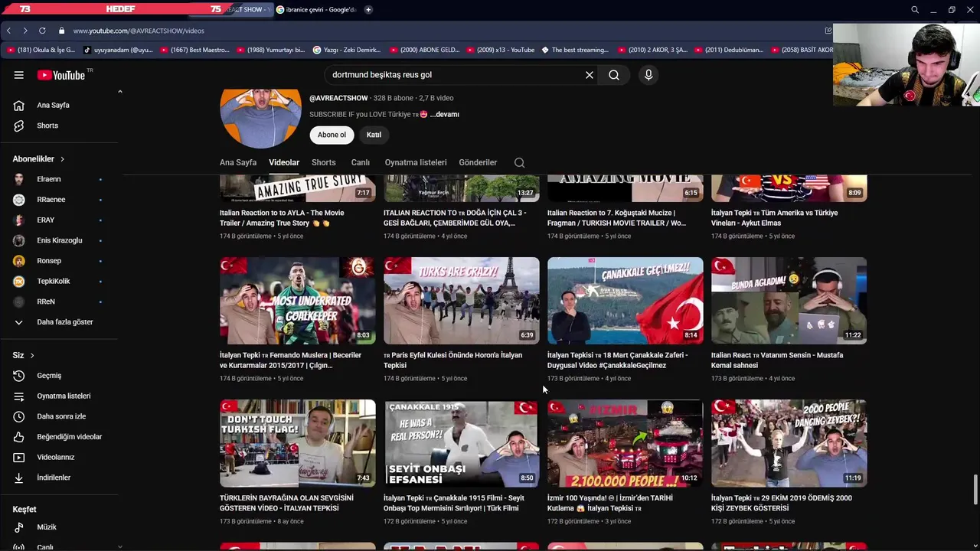Open the YouTube hamburger guide menu
Viewport: 980px width, 551px height.
(x=18, y=75)
